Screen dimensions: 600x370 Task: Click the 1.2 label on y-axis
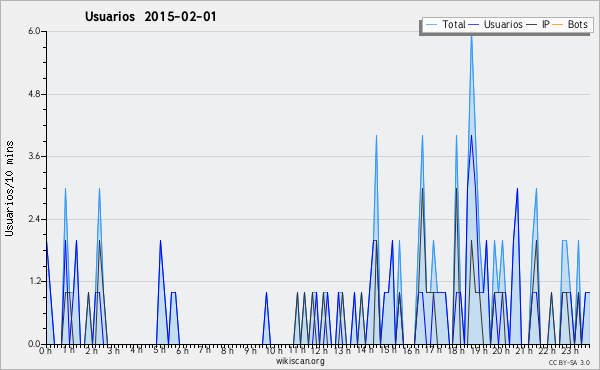pos(34,281)
